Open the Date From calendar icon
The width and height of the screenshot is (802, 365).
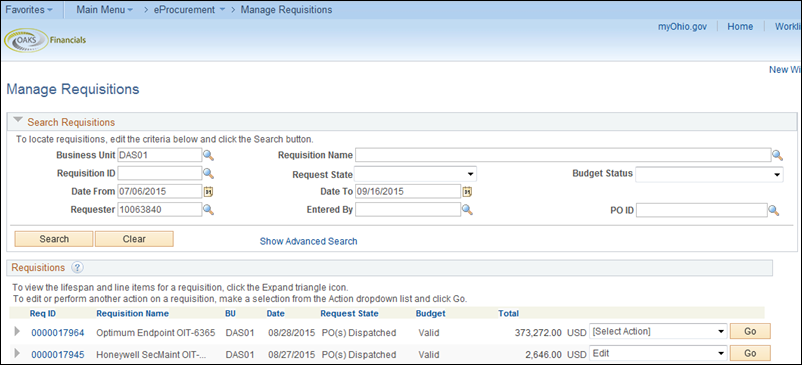click(208, 192)
